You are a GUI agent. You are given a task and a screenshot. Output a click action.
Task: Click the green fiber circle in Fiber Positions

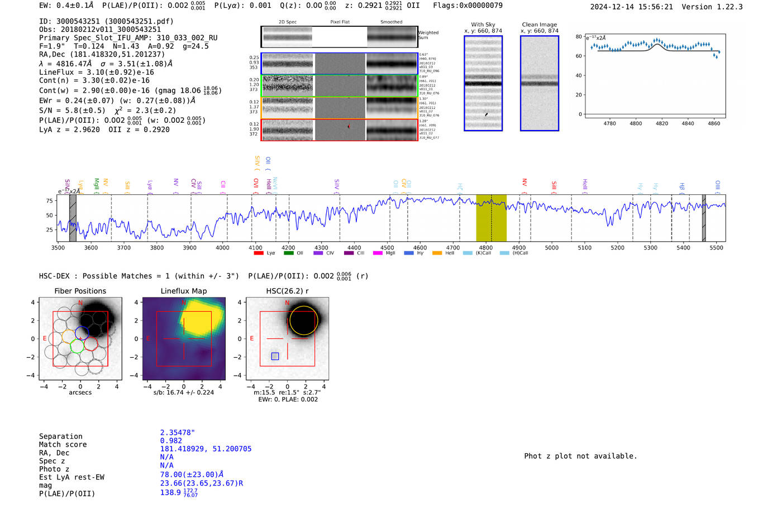coord(77,346)
